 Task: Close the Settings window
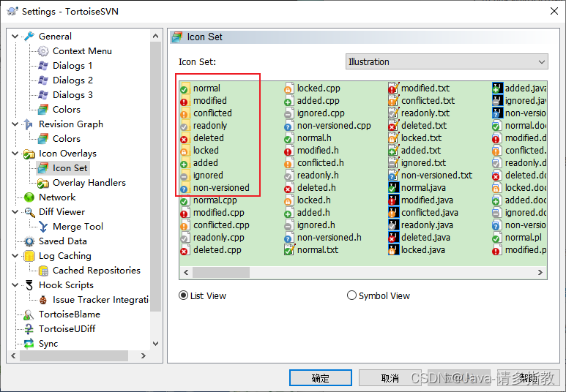pyautogui.click(x=554, y=11)
